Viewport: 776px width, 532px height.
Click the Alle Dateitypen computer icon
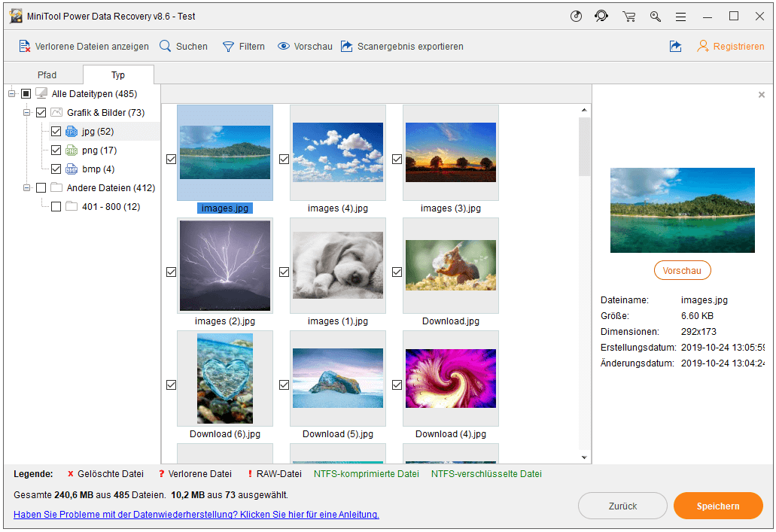[41, 93]
